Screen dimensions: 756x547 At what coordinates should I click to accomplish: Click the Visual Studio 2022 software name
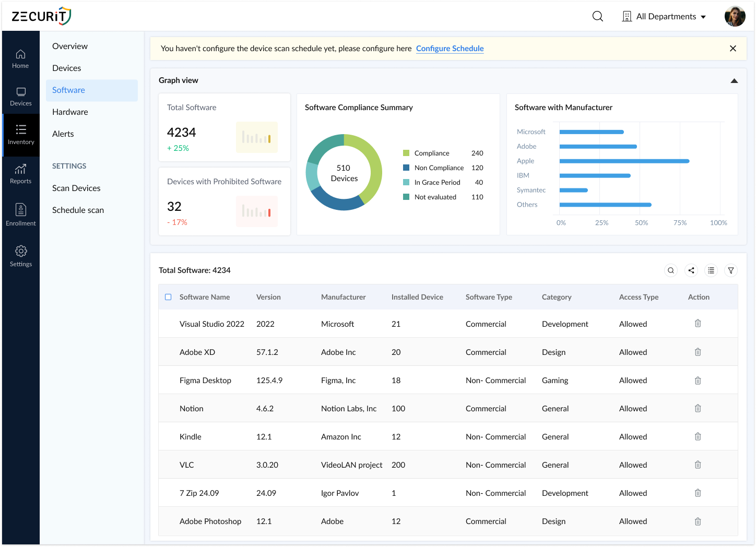pyautogui.click(x=212, y=324)
